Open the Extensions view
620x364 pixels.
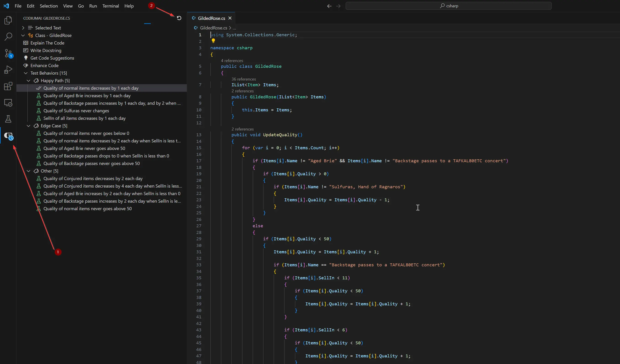coord(8,86)
